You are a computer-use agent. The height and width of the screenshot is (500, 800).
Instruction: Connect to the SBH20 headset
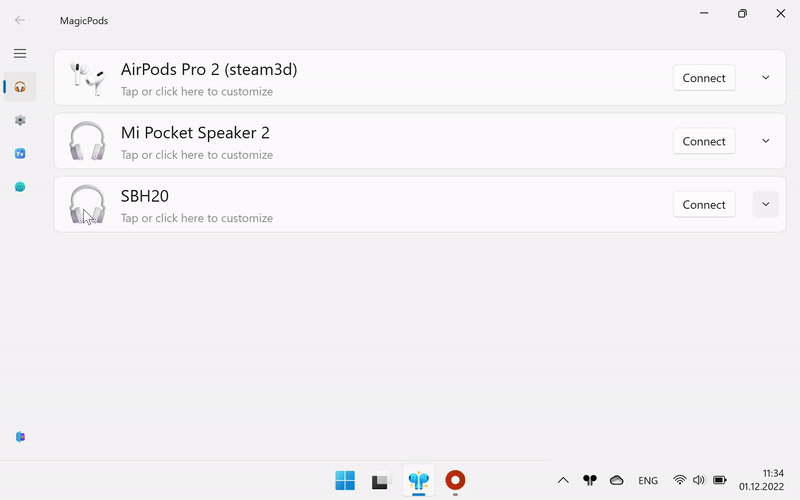tap(704, 204)
